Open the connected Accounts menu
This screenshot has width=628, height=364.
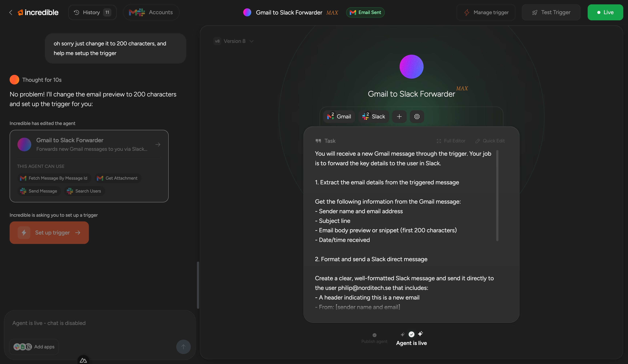[x=151, y=13]
